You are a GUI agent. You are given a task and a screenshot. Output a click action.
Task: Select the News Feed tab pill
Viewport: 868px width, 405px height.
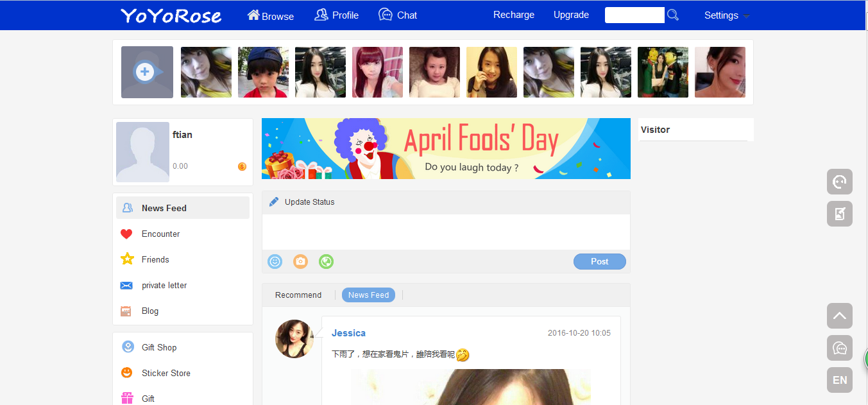pyautogui.click(x=368, y=295)
